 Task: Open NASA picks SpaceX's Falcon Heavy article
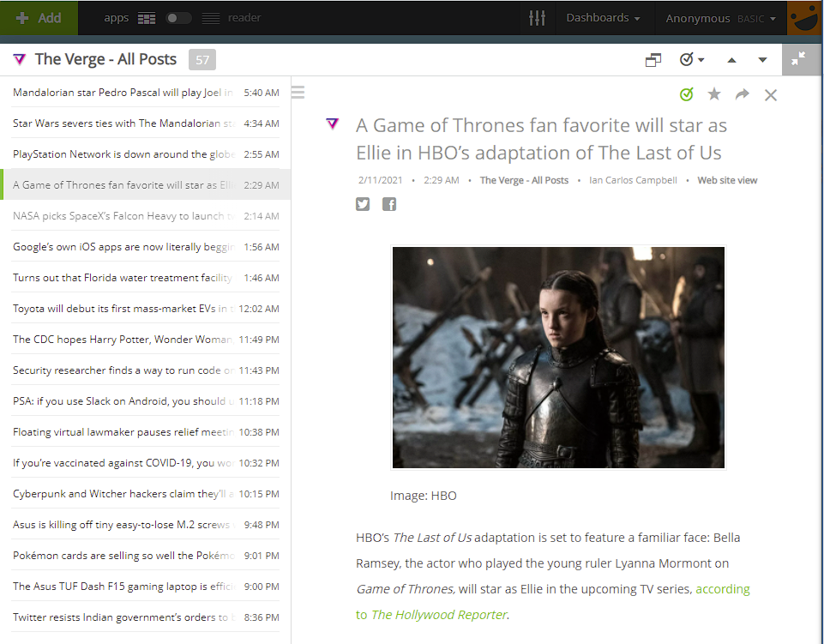(x=146, y=216)
